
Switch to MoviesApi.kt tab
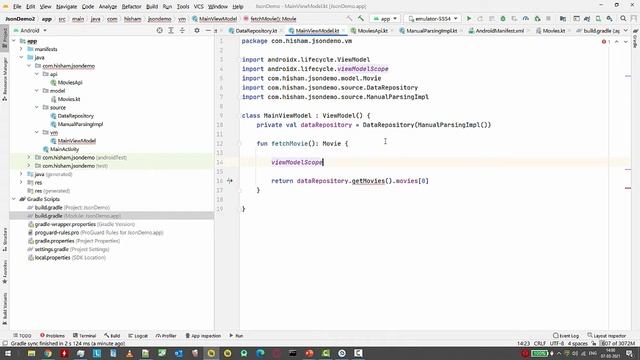[x=372, y=31]
